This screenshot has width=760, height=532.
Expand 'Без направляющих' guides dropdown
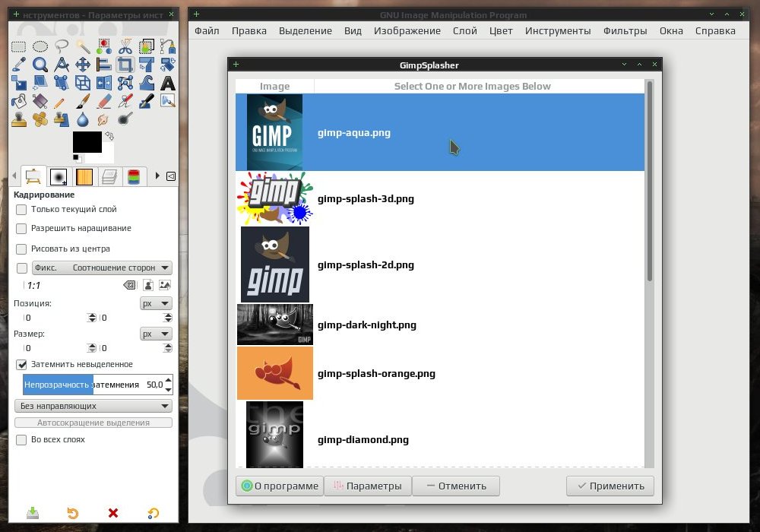click(x=93, y=406)
